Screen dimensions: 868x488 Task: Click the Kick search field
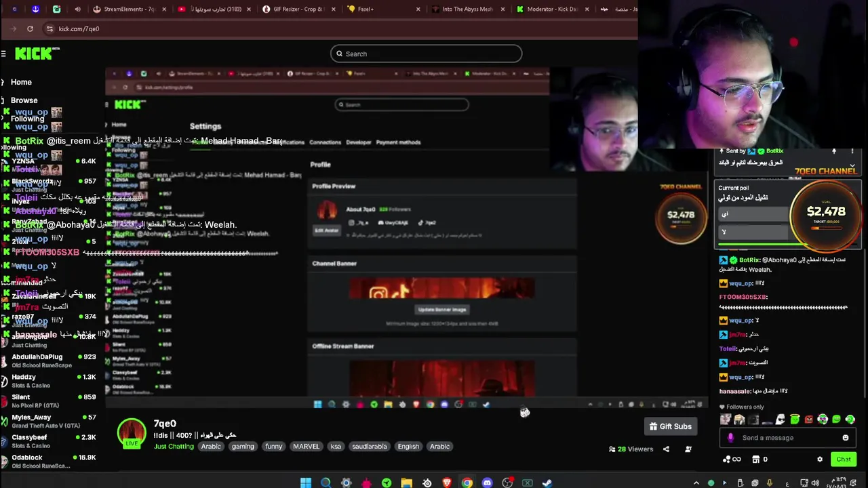(426, 54)
